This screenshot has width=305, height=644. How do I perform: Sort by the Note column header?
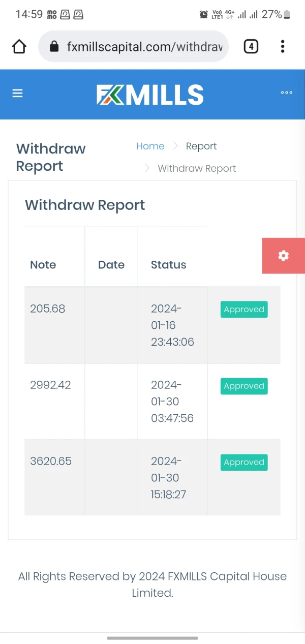[43, 265]
